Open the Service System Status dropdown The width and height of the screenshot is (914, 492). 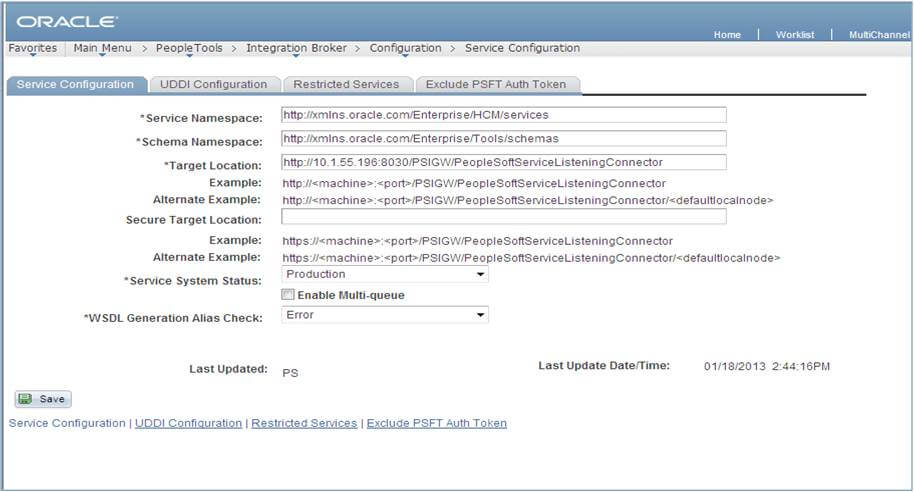tap(385, 274)
